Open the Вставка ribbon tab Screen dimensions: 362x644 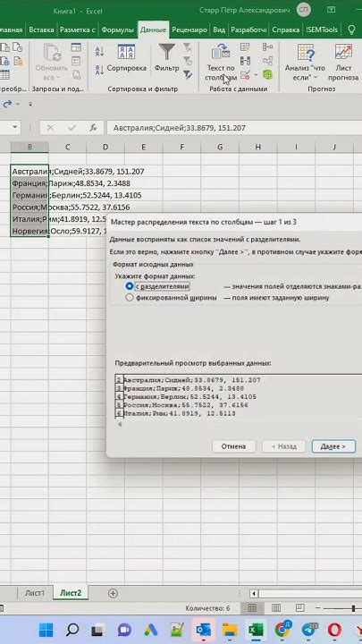pyautogui.click(x=41, y=30)
